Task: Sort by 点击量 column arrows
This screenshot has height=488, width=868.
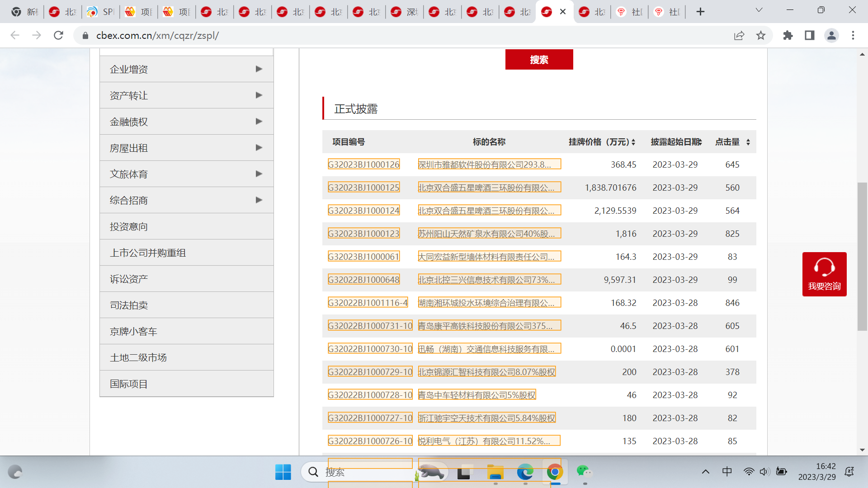Action: point(748,142)
